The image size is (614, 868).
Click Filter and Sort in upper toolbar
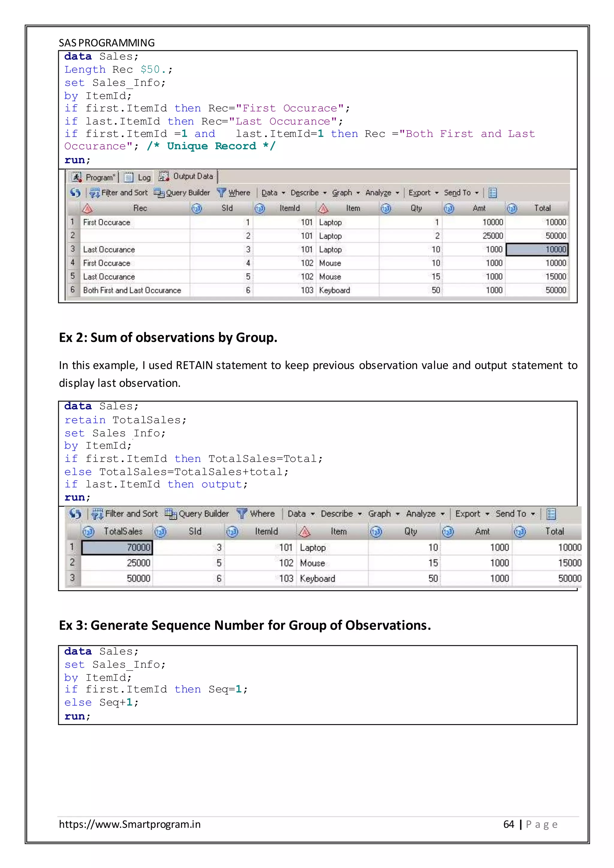(x=119, y=193)
